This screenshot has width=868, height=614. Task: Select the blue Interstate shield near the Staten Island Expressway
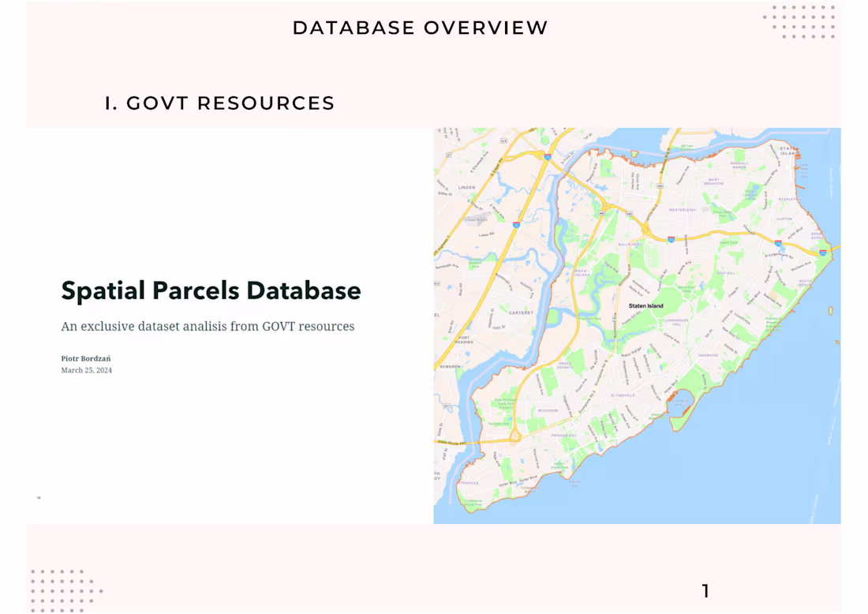pos(670,240)
